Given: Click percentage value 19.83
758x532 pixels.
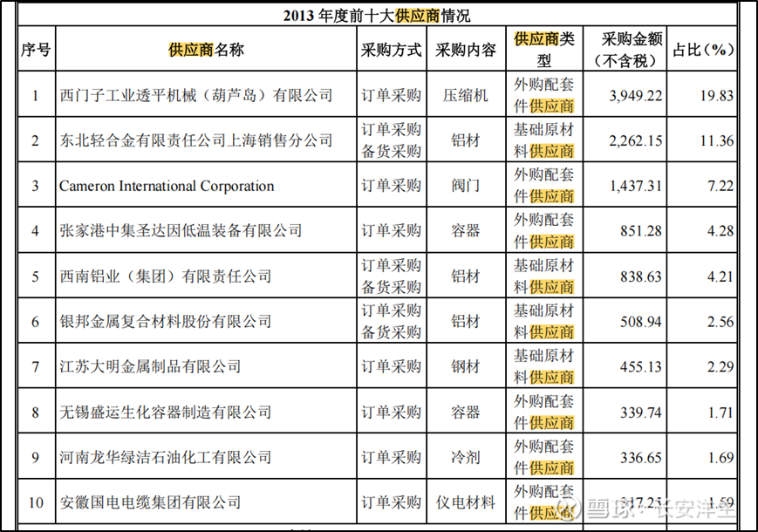Looking at the screenshot, I should pyautogui.click(x=717, y=96).
